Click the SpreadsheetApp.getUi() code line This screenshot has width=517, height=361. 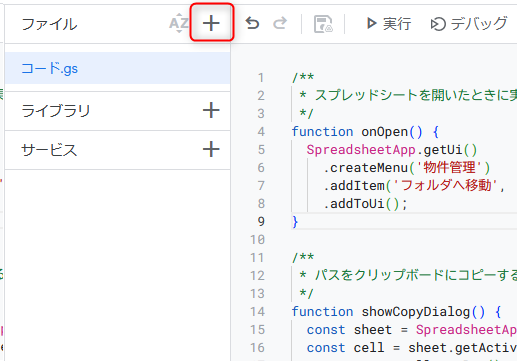pyautogui.click(x=392, y=150)
